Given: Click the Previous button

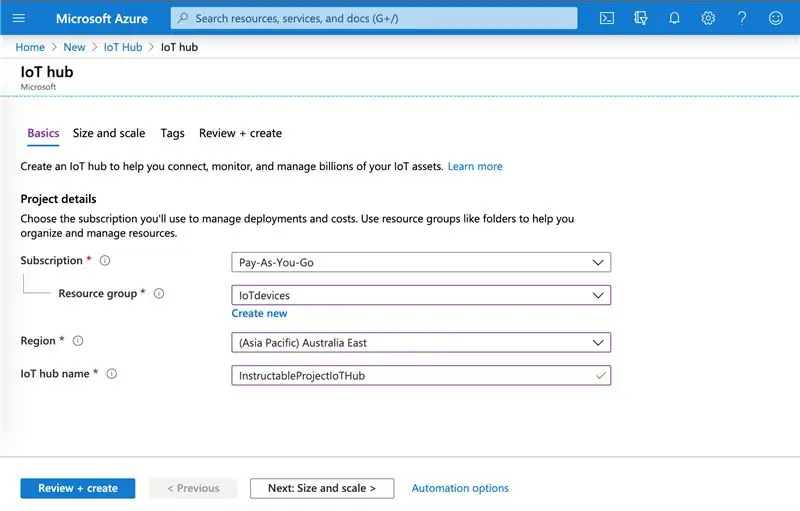Looking at the screenshot, I should (193, 488).
